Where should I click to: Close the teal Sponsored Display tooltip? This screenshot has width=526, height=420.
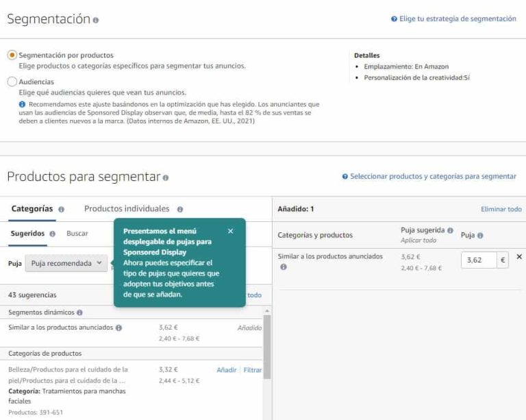pos(230,231)
